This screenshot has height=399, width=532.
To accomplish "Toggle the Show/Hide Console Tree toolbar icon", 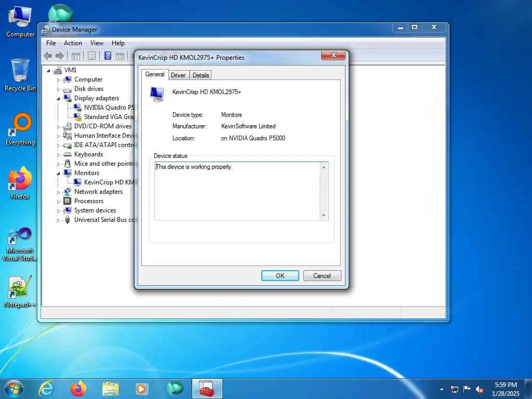I will 76,56.
